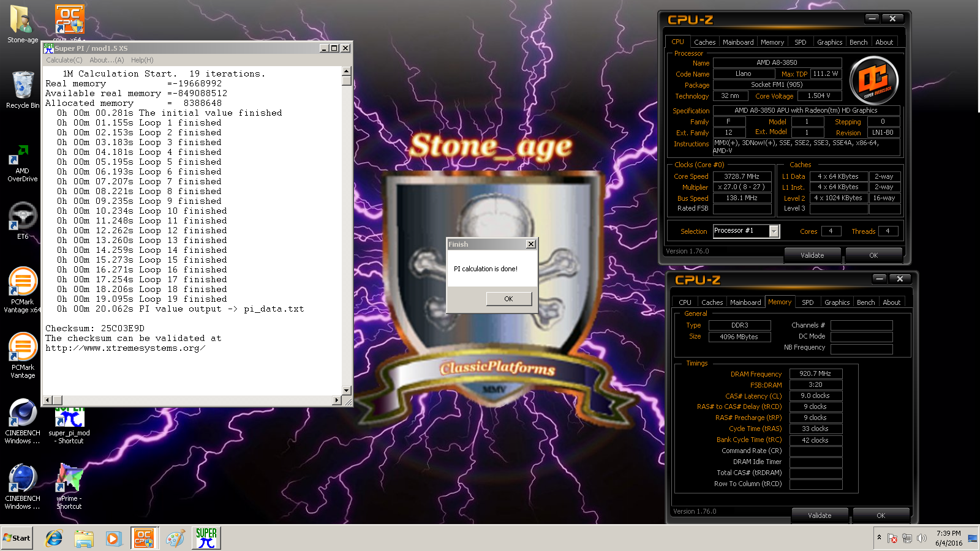This screenshot has height=551, width=980.
Task: Open Windows Media Player taskbar icon
Action: pos(113,538)
